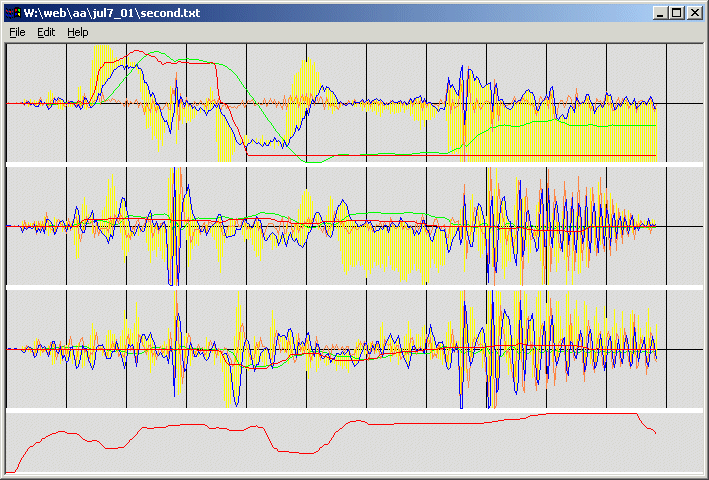709x480 pixels.
Task: Click the title bar path text second.txt
Action: (100, 13)
